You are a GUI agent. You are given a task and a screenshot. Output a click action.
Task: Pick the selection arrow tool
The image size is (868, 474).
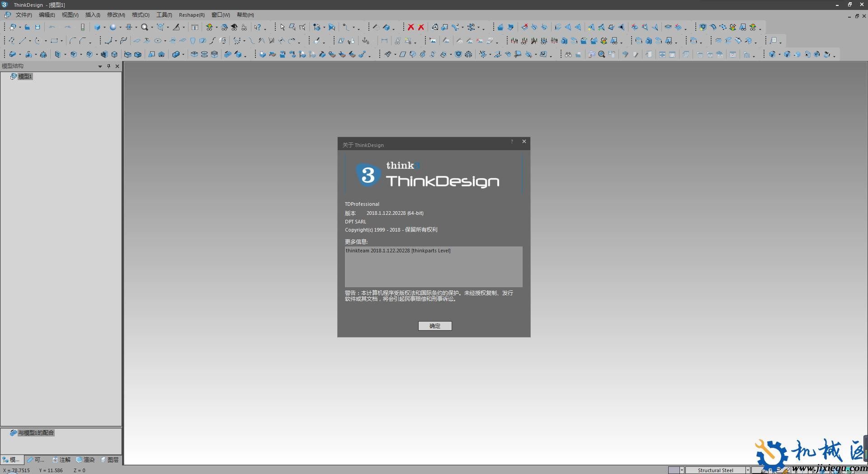click(x=283, y=27)
